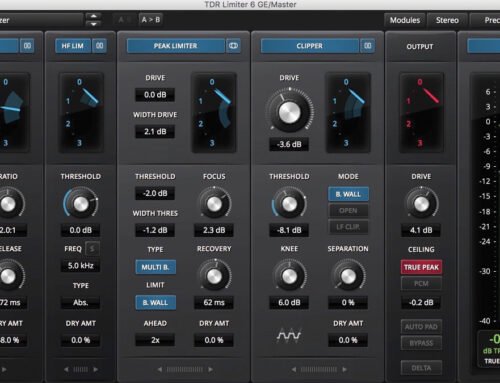
Task: Move Peak Limiter module left with arrow
Action: pos(160,369)
